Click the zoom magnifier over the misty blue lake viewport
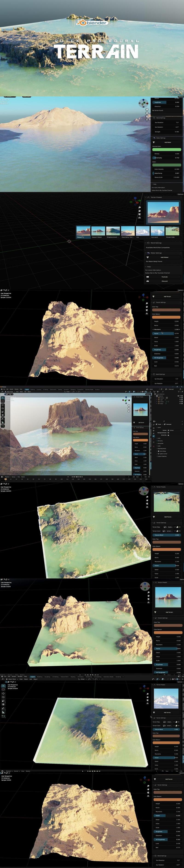Viewport: 184px width, 868px height. point(147,110)
